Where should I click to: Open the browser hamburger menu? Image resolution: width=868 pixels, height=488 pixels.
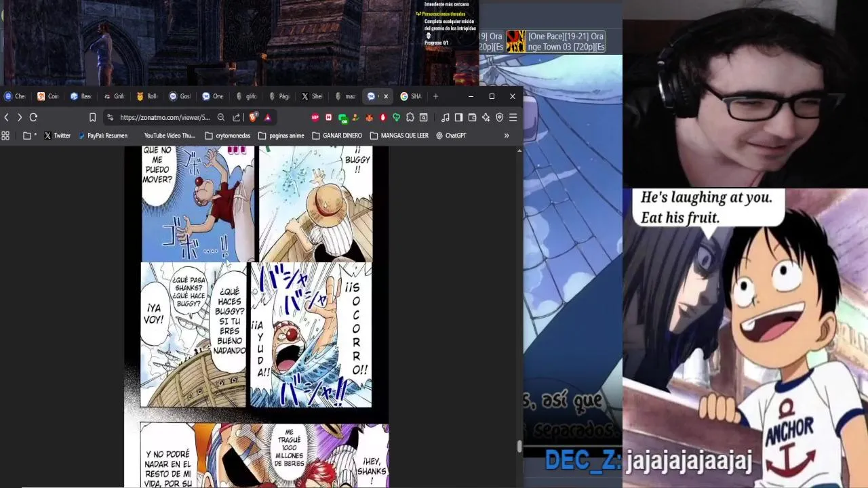pyautogui.click(x=513, y=117)
